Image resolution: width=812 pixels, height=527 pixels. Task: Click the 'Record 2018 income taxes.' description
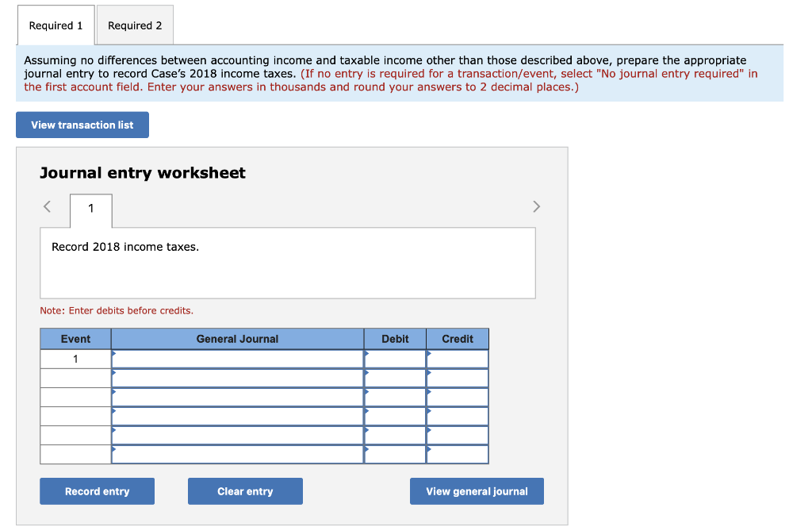125,247
